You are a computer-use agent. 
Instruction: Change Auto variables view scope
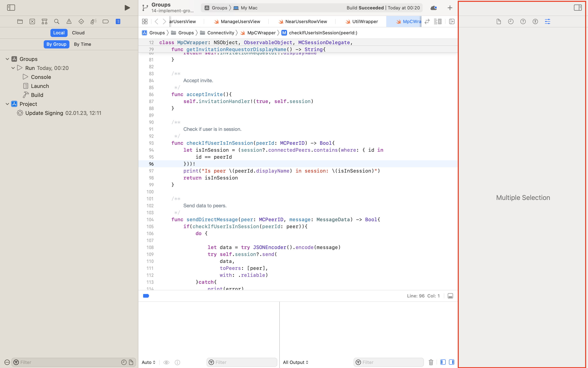click(148, 362)
